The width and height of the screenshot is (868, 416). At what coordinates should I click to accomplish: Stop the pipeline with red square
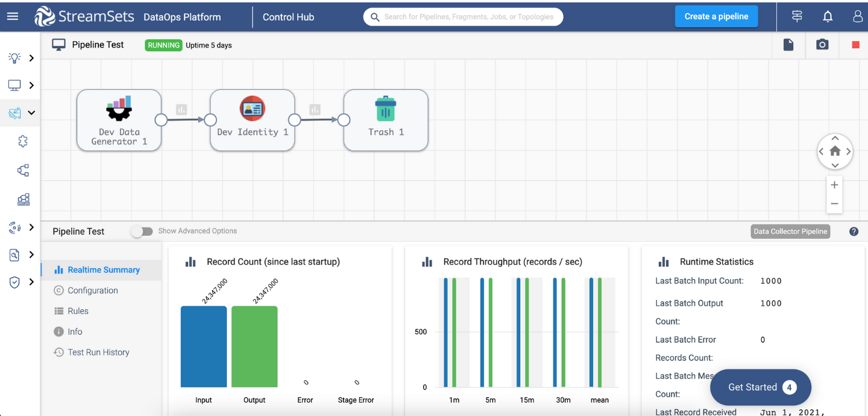855,45
